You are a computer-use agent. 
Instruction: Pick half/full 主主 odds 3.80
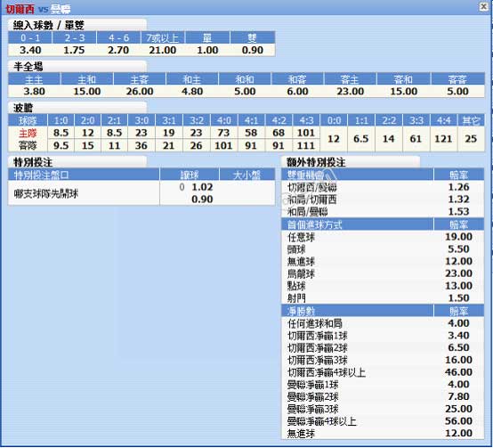(35, 92)
